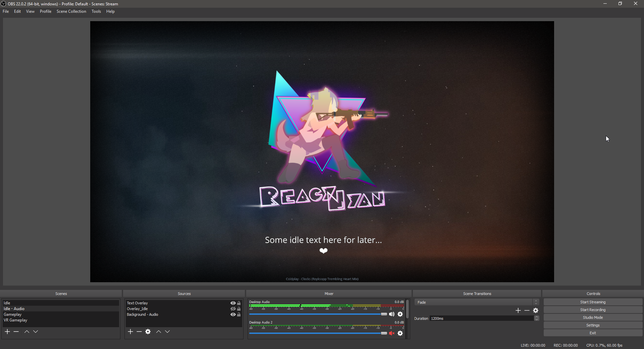The image size is (644, 349).
Task: Click the idle text in the preview
Action: (323, 240)
